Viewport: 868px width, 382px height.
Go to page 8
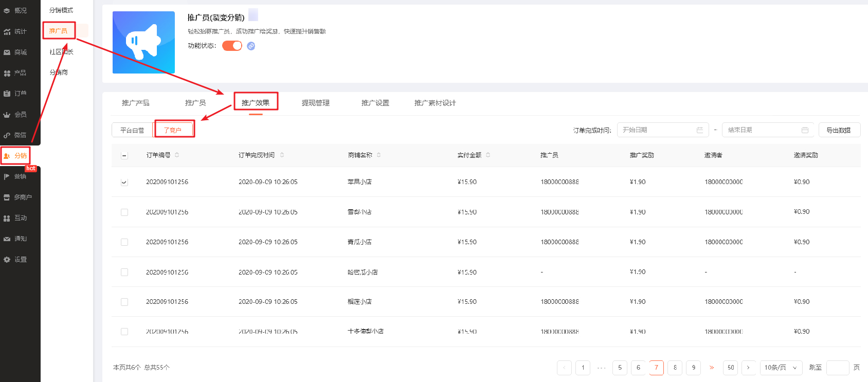pos(675,368)
